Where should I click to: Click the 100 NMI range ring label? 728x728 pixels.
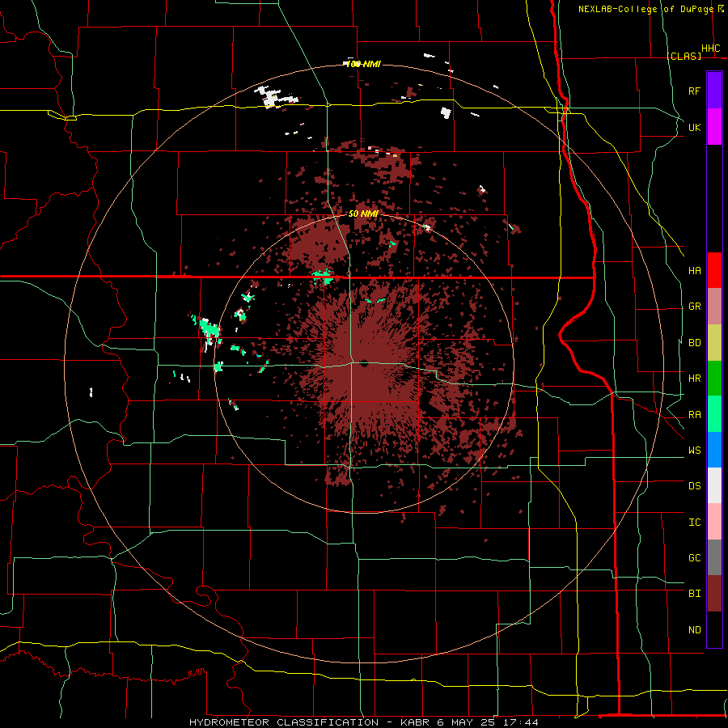click(x=363, y=64)
